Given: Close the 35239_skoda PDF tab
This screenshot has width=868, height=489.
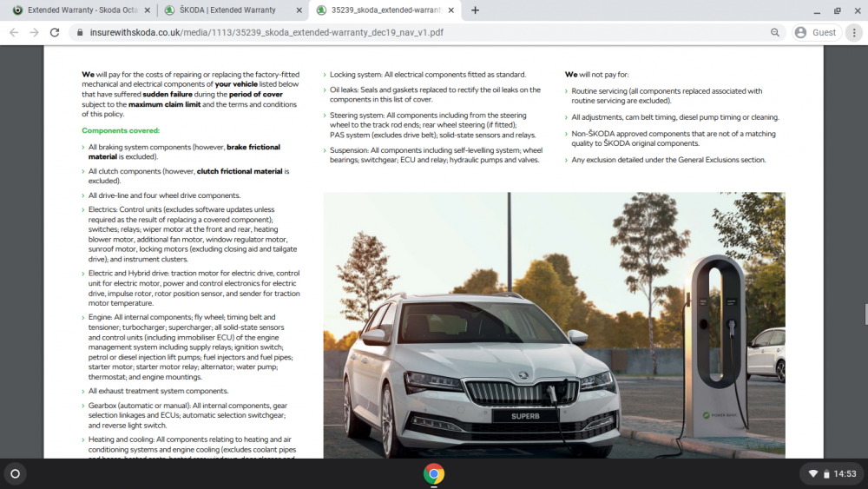Looking at the screenshot, I should [451, 10].
